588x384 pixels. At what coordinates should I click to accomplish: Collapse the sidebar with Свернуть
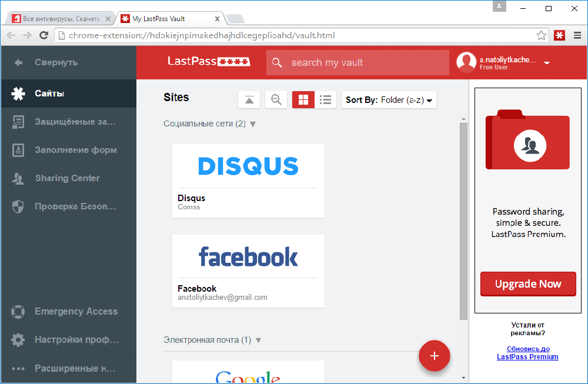[x=69, y=62]
